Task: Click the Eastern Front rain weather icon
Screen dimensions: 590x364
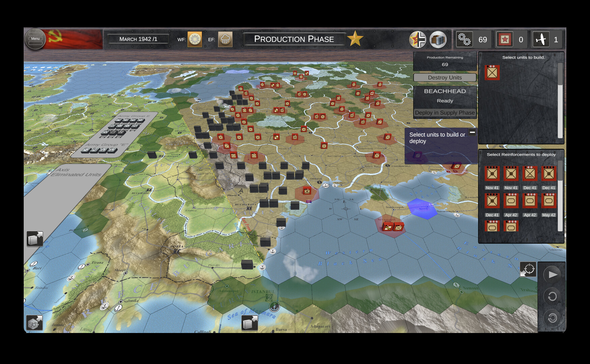Action: coord(225,39)
